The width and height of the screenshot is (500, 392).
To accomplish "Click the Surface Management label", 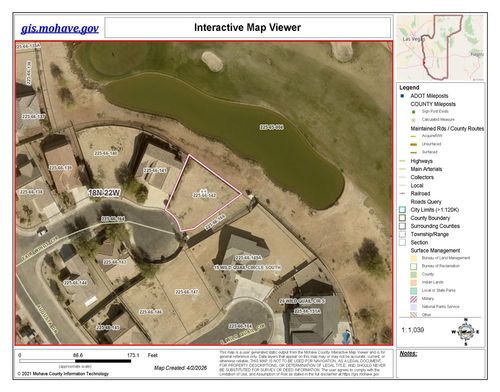I will (435, 250).
